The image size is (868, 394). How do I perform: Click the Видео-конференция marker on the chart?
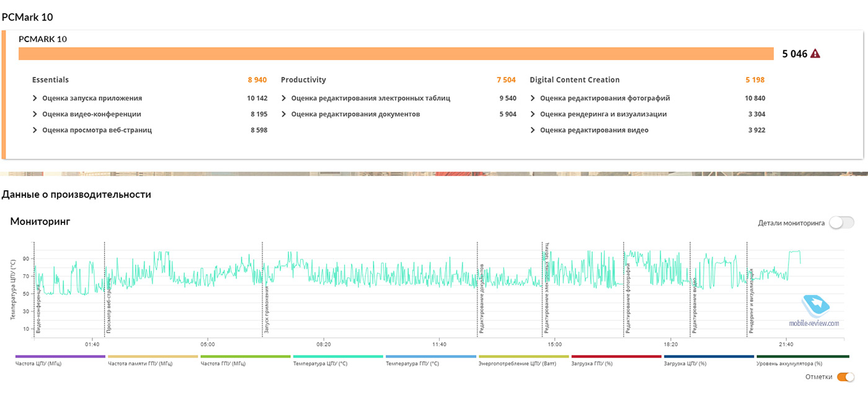tap(38, 309)
